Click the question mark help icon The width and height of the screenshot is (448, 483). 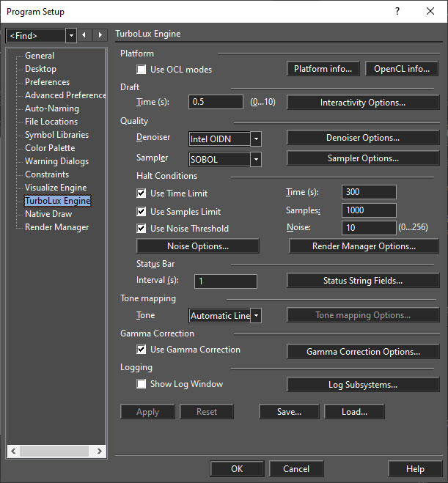397,12
